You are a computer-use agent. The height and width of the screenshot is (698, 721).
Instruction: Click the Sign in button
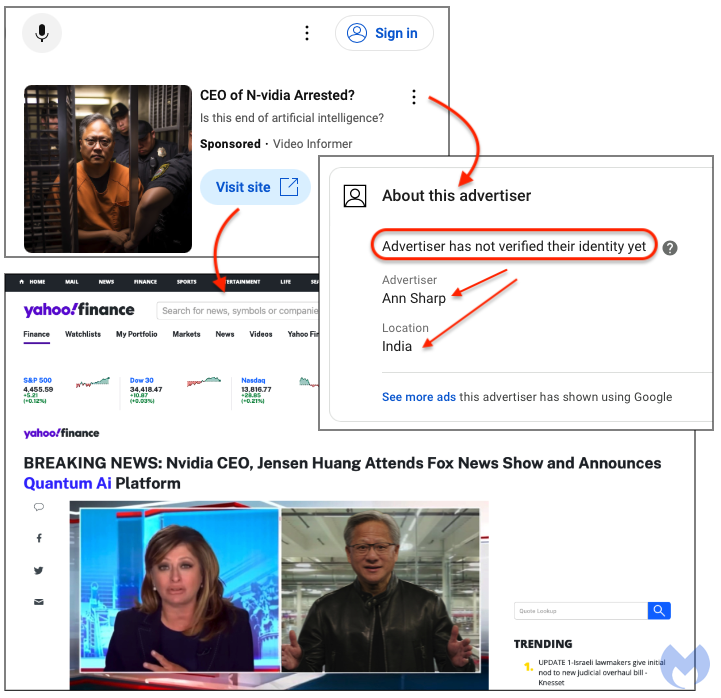[384, 33]
